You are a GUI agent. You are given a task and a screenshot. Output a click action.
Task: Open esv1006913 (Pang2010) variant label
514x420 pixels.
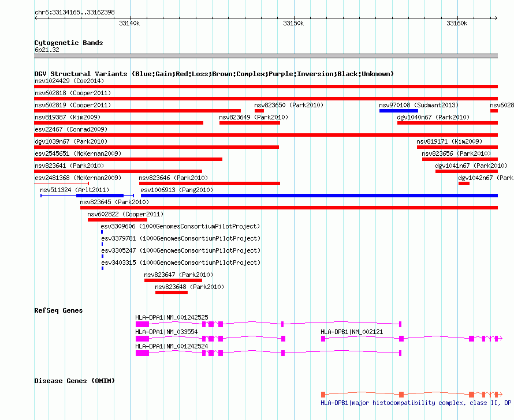(177, 190)
